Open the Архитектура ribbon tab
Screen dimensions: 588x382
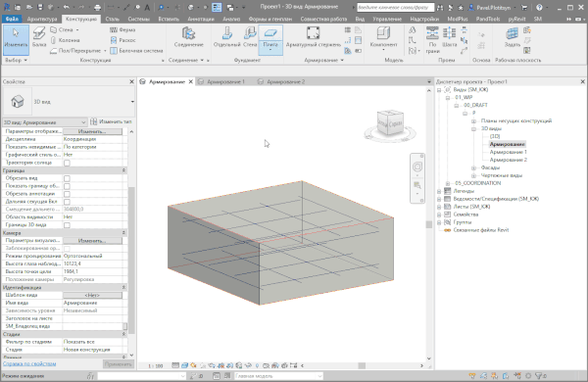pos(42,19)
